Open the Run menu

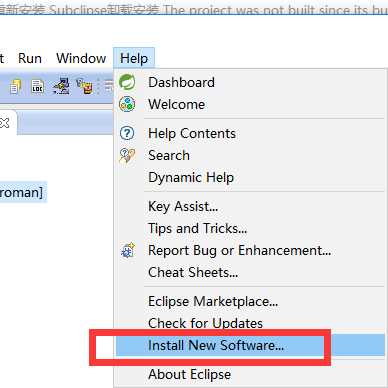(x=30, y=58)
